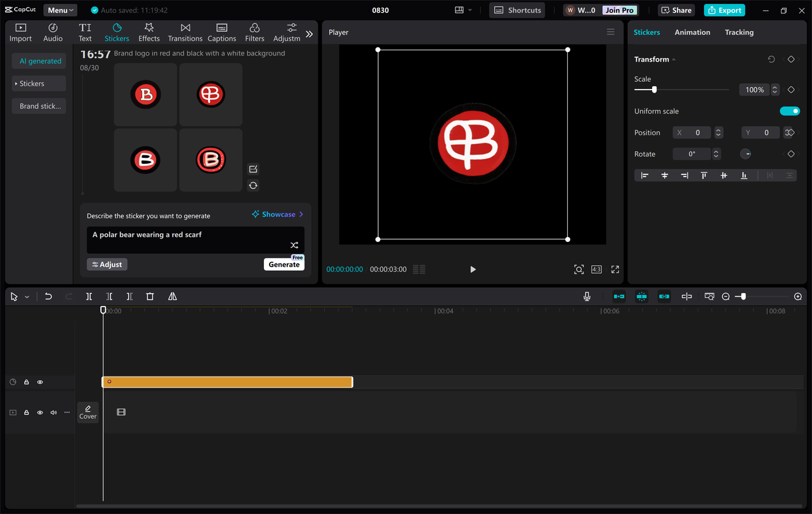Click the Captions panel icon
This screenshot has width=812, height=514.
click(221, 32)
